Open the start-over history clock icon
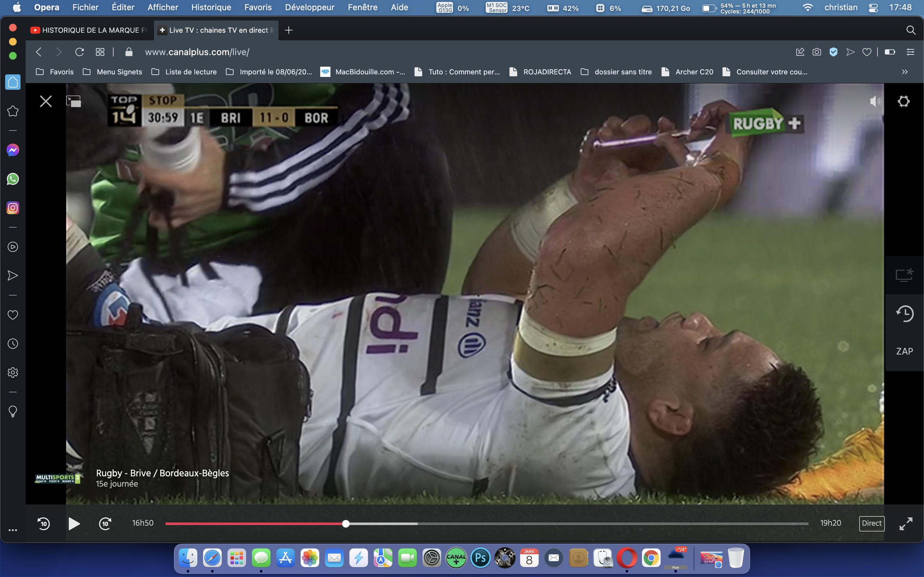This screenshot has height=577, width=924. pos(904,314)
